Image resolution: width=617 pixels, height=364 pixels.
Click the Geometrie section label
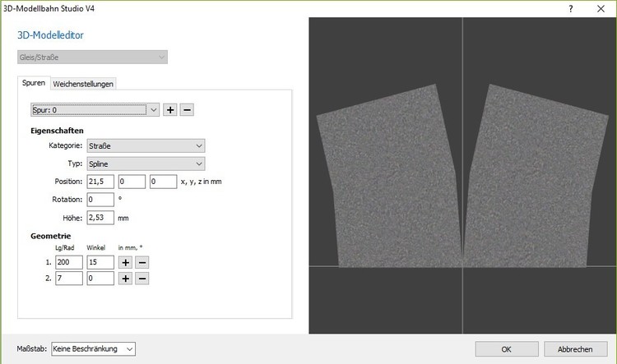click(x=51, y=236)
